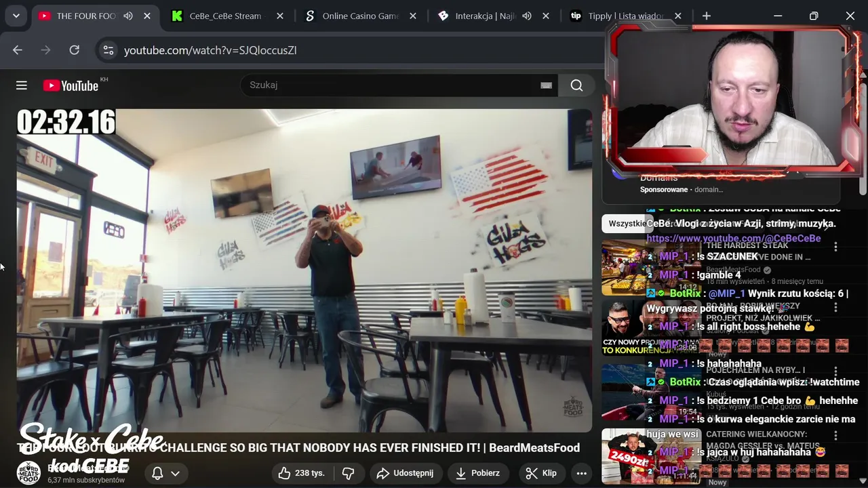
Task: Go back to previous page
Action: click(x=18, y=50)
